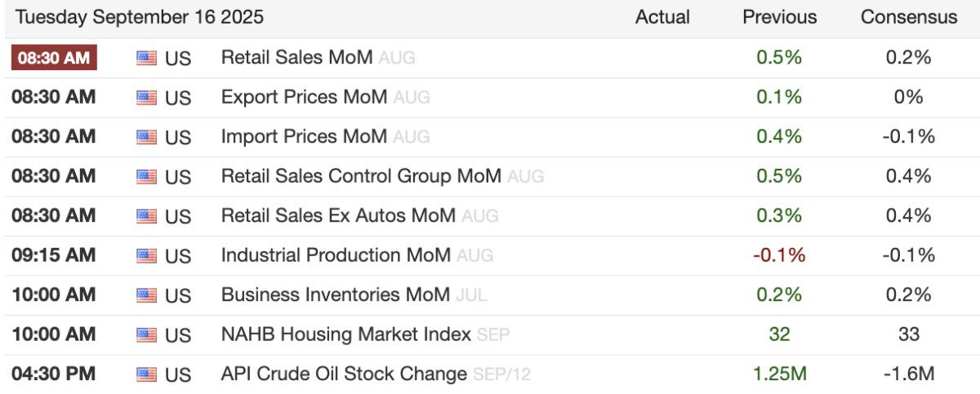
Task: Click the flag icon in Retail Sales Ex Autos row
Action: [x=146, y=216]
